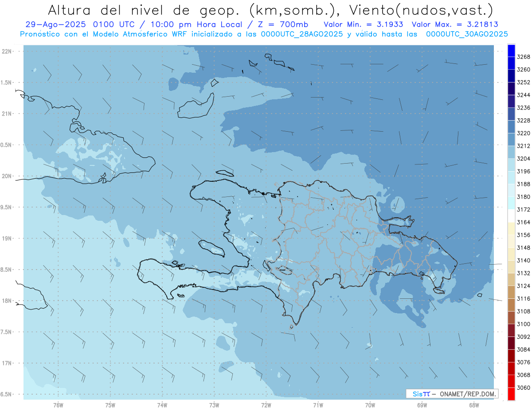Click the 3116 value on the color legend

click(524, 298)
